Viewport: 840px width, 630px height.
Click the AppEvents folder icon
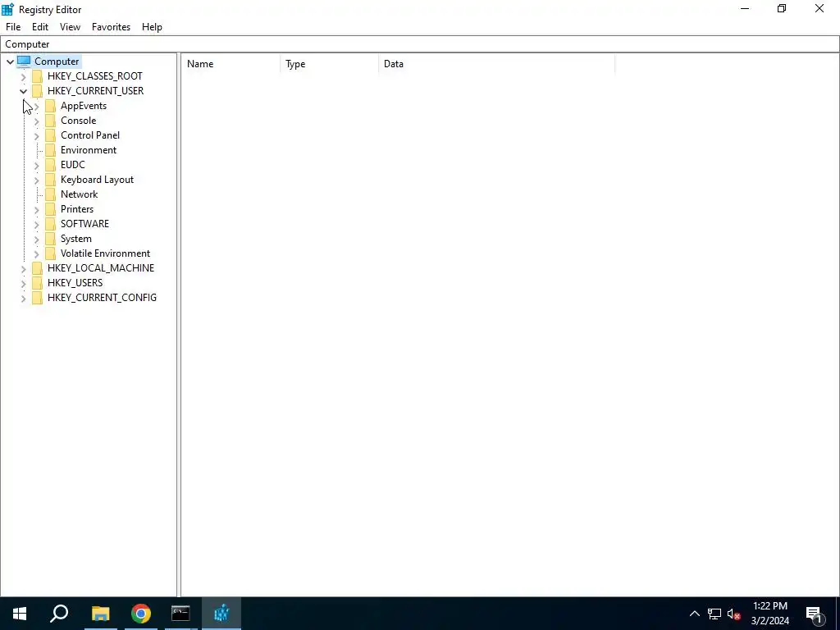click(x=50, y=106)
